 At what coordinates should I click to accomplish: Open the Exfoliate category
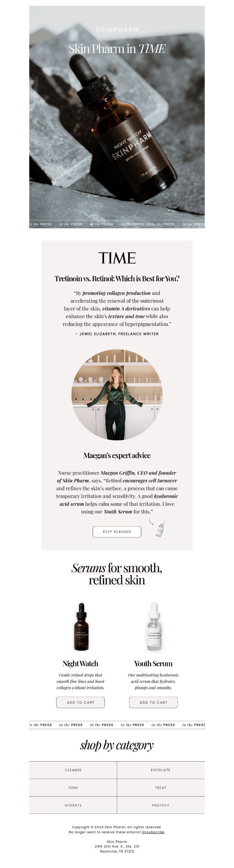tap(161, 770)
